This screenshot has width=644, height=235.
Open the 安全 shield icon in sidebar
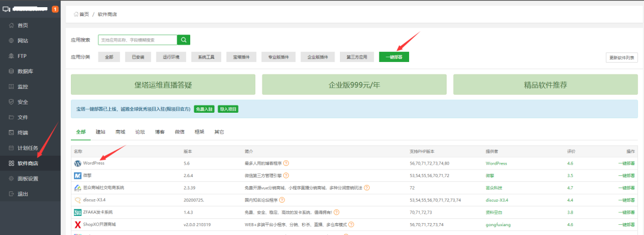(11, 102)
